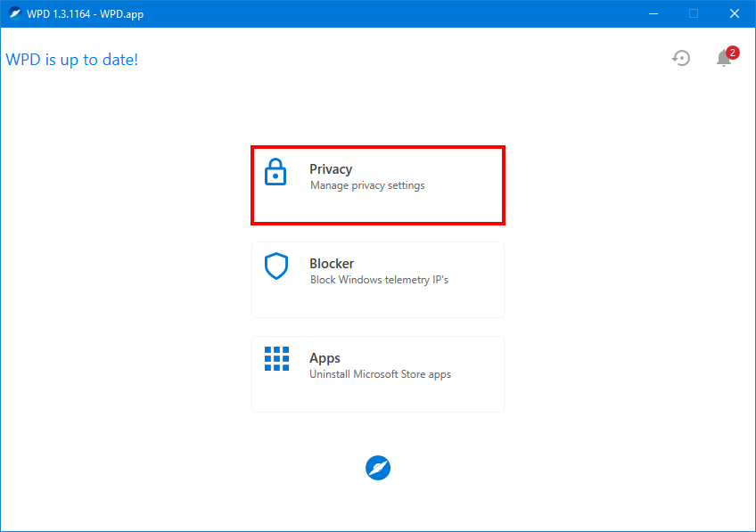
Task: Click "WPD is up to date!" text
Action: point(72,60)
